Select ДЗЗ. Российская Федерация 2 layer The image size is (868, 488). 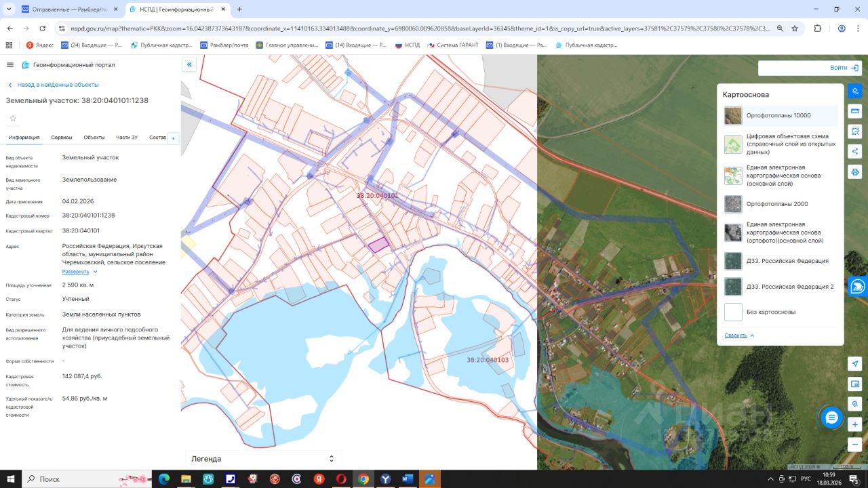click(780, 287)
